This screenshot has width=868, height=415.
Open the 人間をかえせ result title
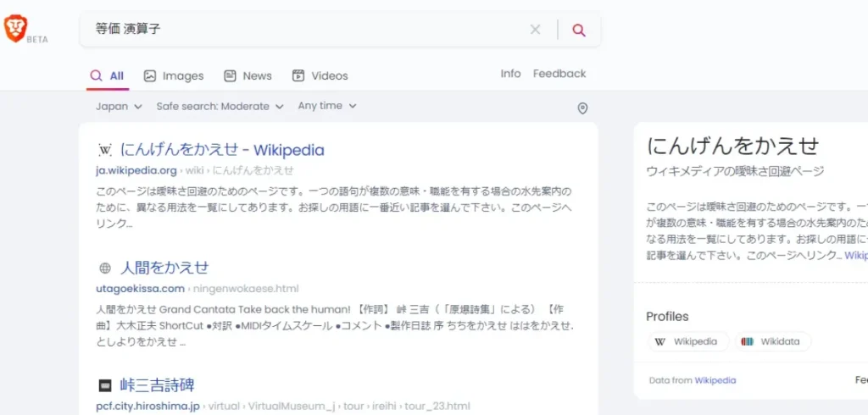coord(164,268)
